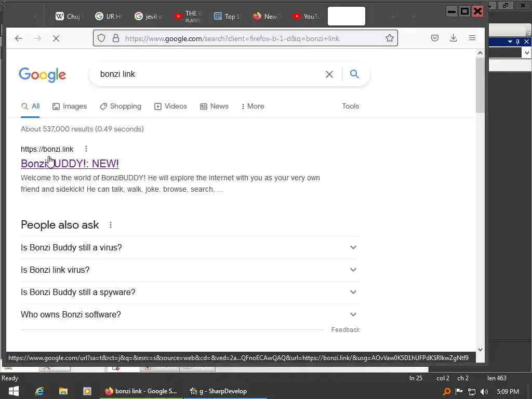Switch to 'g - SharpDevelop' taskbar button

pyautogui.click(x=225, y=391)
